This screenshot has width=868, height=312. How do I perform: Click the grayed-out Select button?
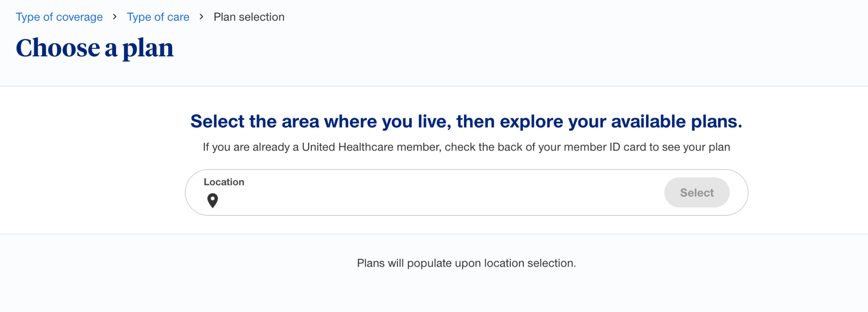click(x=697, y=192)
